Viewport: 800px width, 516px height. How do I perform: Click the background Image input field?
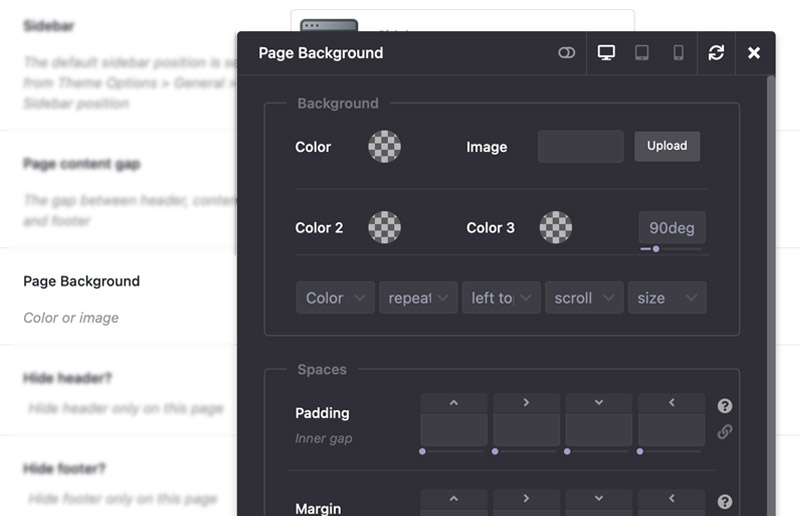pyautogui.click(x=581, y=147)
